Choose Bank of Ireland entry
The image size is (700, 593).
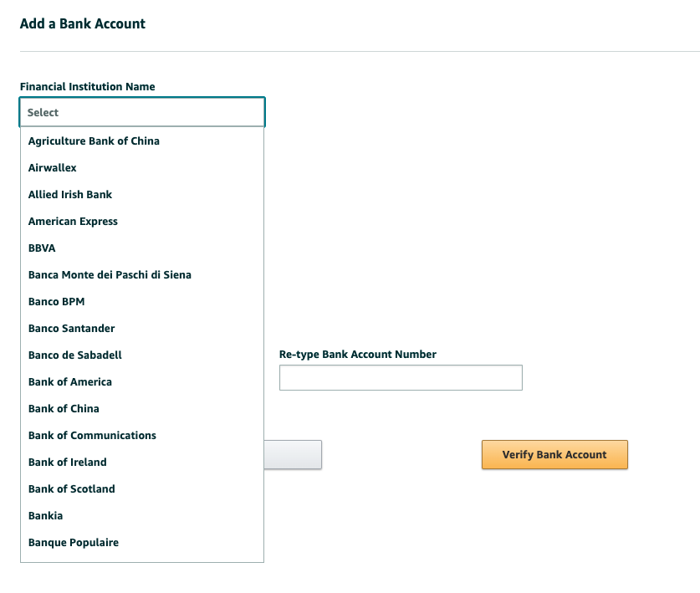67,462
